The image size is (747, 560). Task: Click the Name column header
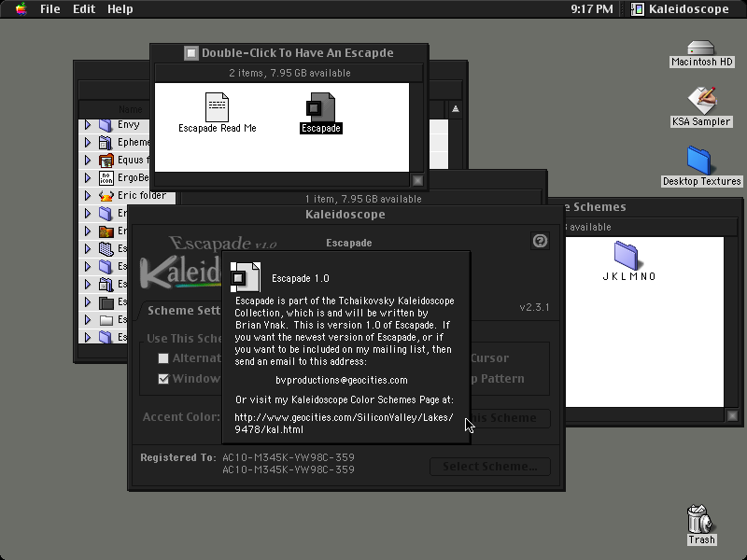(131, 109)
